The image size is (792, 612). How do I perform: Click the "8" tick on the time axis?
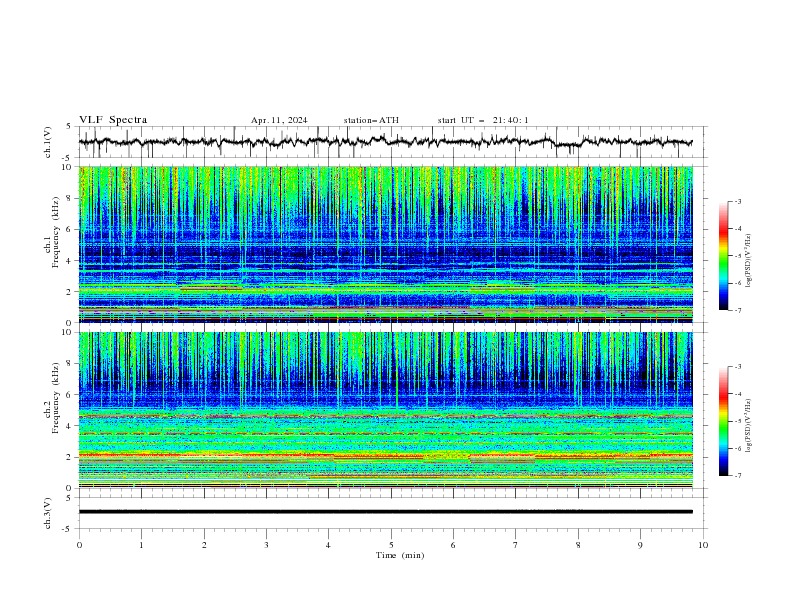tap(578, 545)
